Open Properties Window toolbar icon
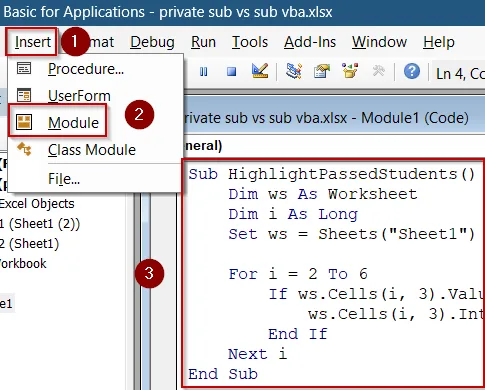The width and height of the screenshot is (485, 390). click(x=322, y=71)
